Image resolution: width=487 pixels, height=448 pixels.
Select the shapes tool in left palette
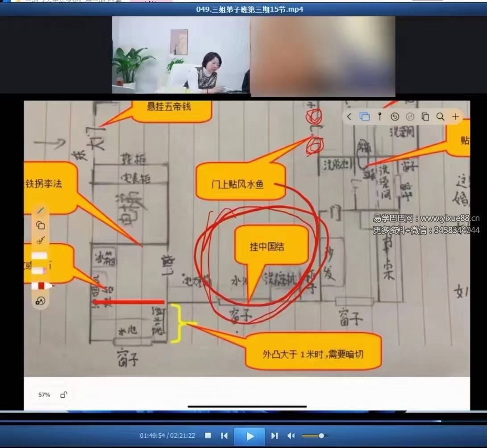coord(41,225)
